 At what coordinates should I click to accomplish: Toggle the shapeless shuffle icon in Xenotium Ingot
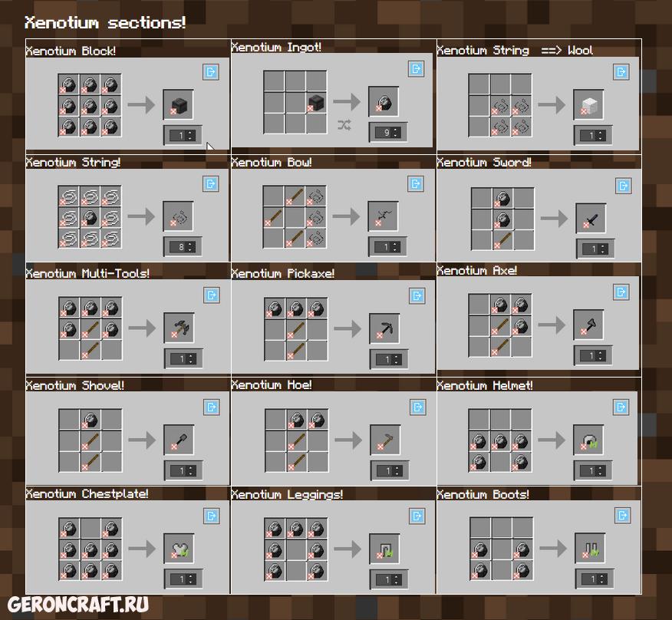click(x=344, y=124)
